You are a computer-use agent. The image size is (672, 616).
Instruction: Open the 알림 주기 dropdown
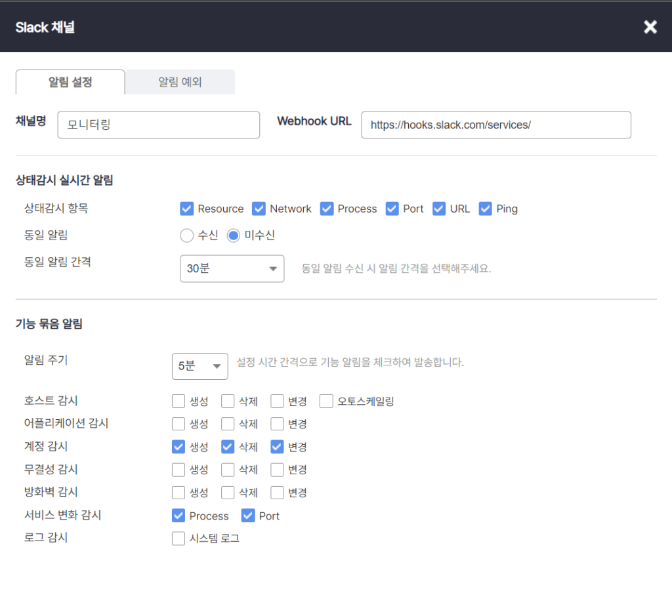[199, 367]
